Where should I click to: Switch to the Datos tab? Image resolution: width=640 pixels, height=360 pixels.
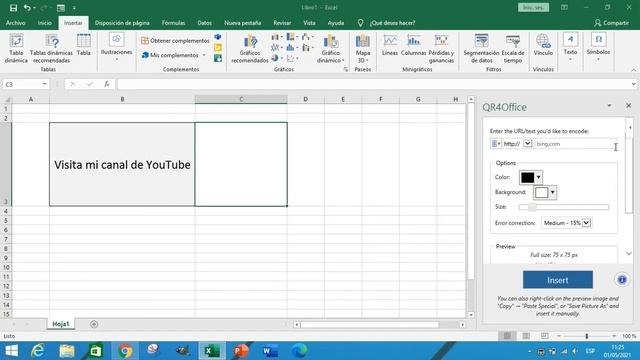[x=204, y=23]
